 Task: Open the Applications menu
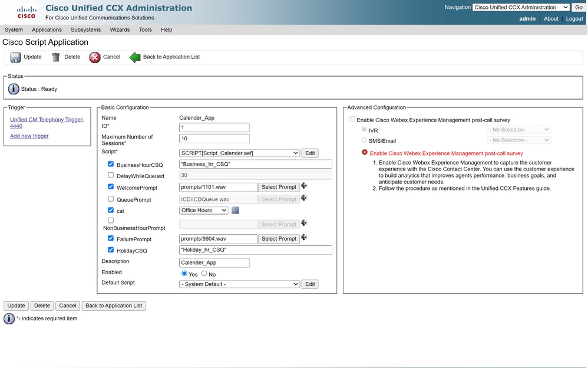[47, 29]
